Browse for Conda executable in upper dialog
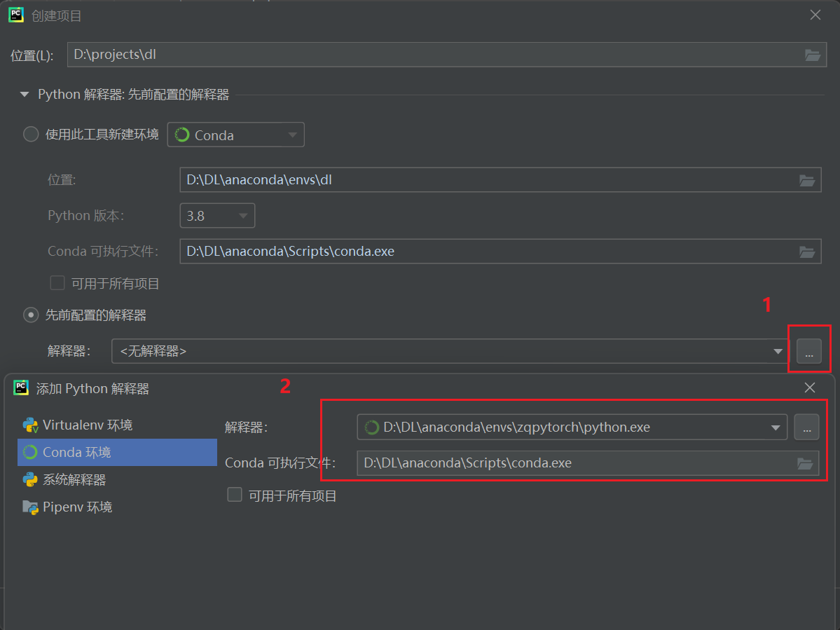Viewport: 840px width, 630px height. coord(807,252)
